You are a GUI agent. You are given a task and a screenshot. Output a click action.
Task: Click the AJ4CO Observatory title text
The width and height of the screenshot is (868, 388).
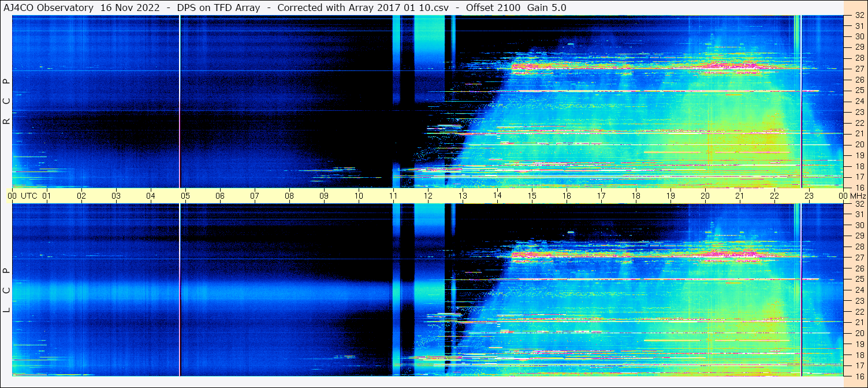49,8
